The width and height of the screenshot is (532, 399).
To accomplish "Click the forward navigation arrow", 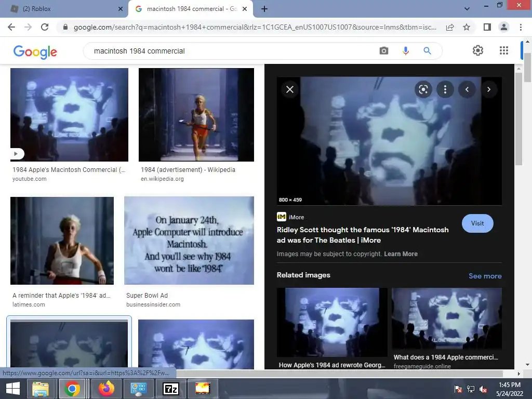I will [28, 27].
